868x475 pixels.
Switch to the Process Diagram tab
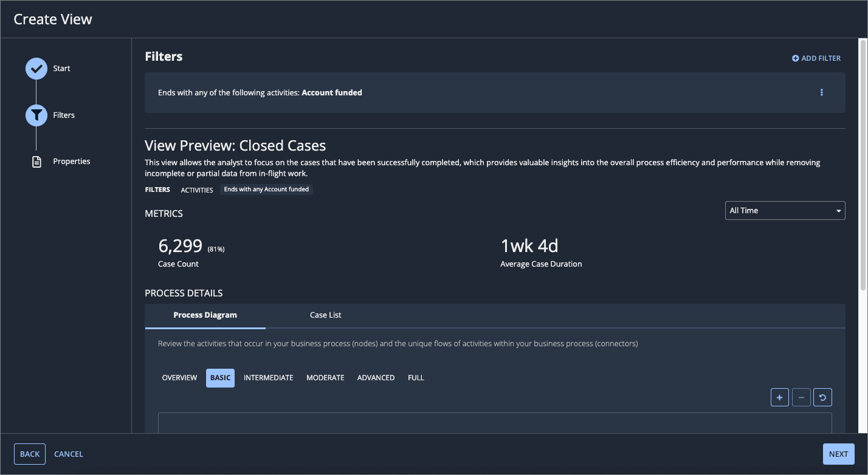point(205,315)
